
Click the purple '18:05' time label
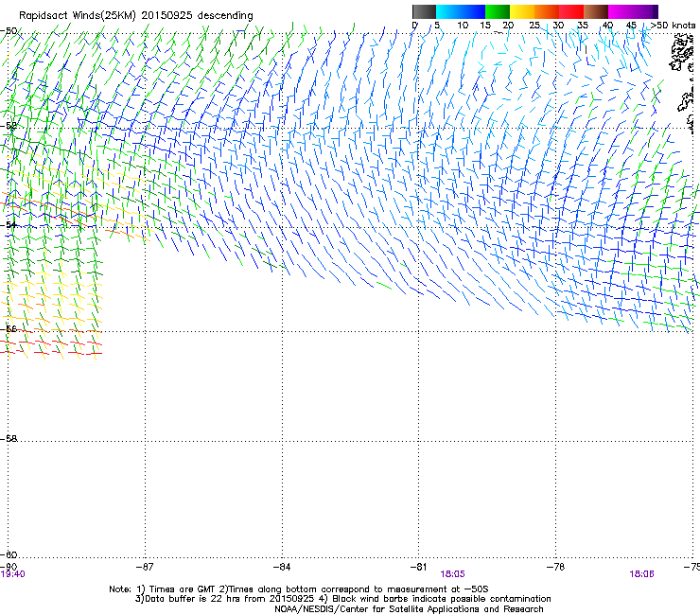pos(452,574)
